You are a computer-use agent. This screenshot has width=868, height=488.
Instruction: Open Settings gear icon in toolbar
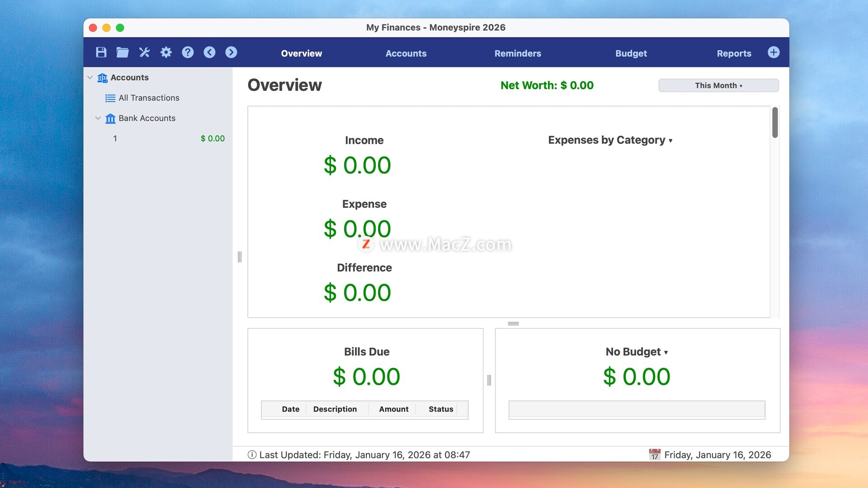166,52
